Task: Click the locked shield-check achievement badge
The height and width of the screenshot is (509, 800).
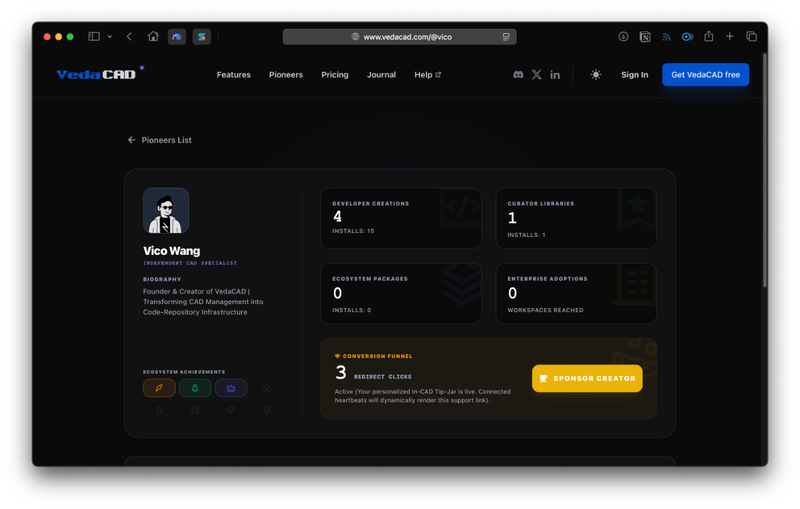Action: tap(231, 410)
